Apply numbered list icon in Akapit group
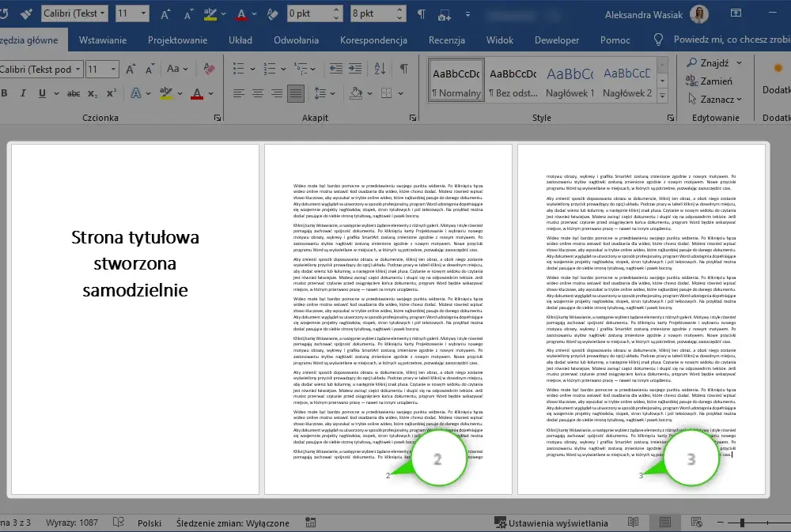 270,69
